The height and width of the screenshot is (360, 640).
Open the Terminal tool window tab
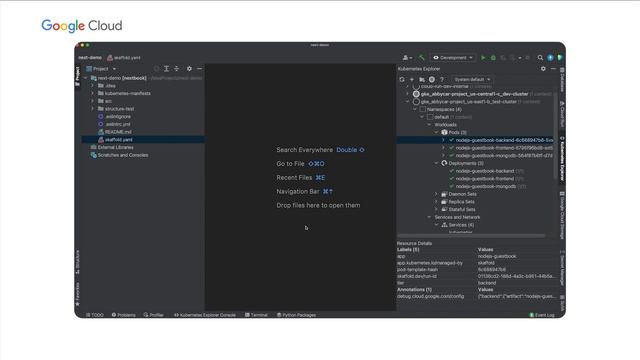click(256, 315)
